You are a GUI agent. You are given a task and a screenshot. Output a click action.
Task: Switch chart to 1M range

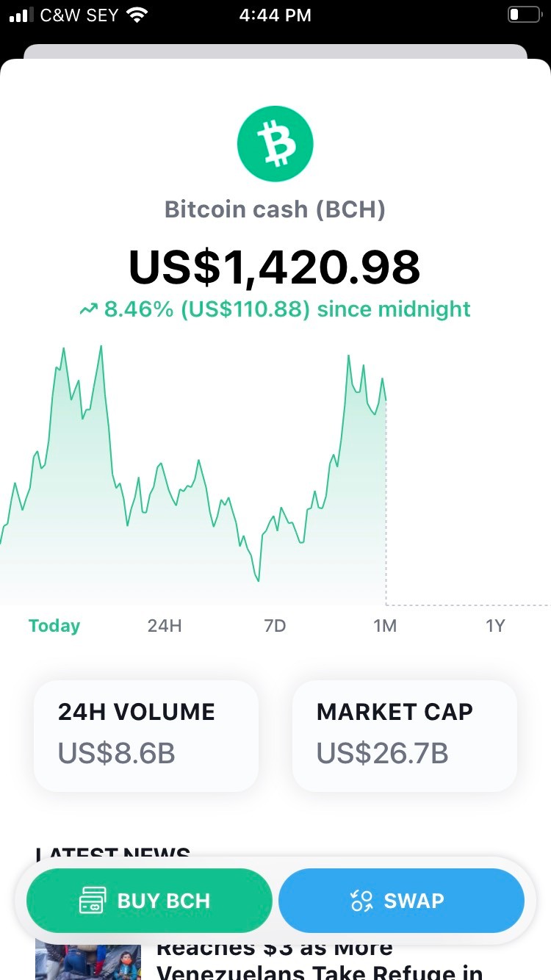coord(385,626)
